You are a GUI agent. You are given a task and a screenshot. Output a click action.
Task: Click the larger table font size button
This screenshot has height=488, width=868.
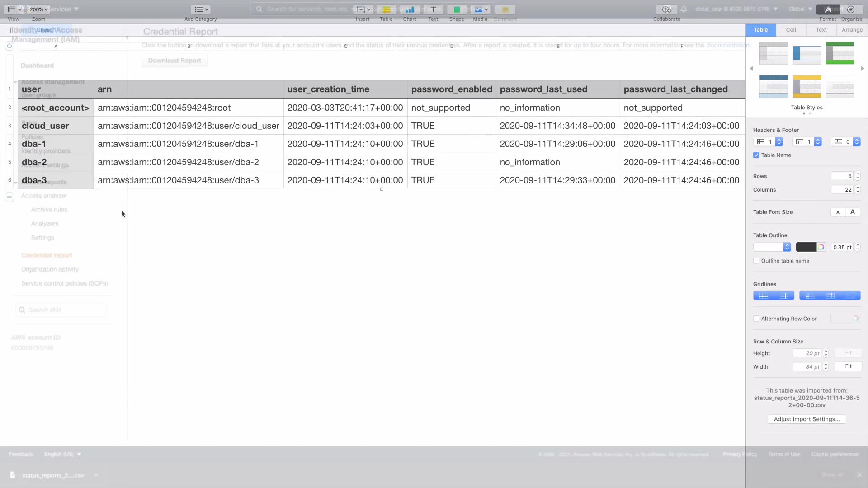coord(853,212)
